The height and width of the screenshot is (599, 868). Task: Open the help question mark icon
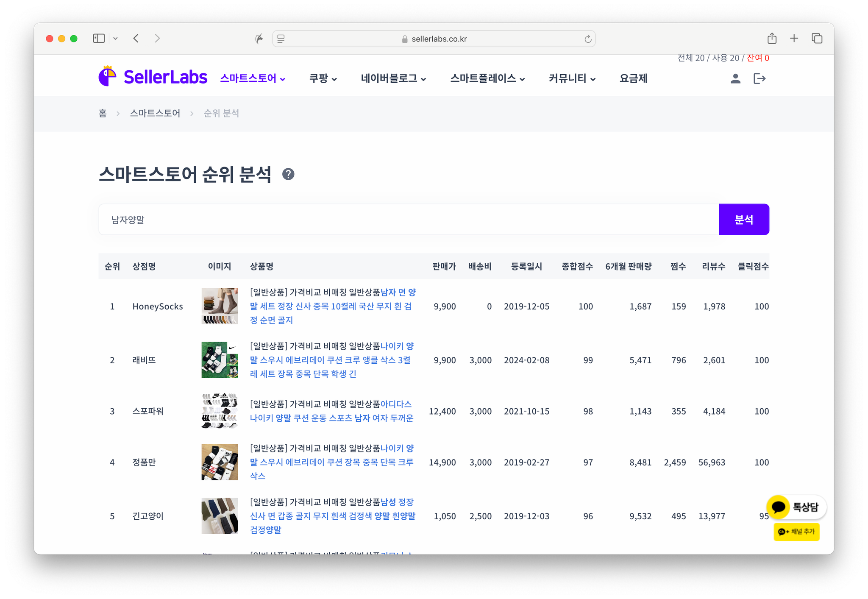click(x=288, y=174)
